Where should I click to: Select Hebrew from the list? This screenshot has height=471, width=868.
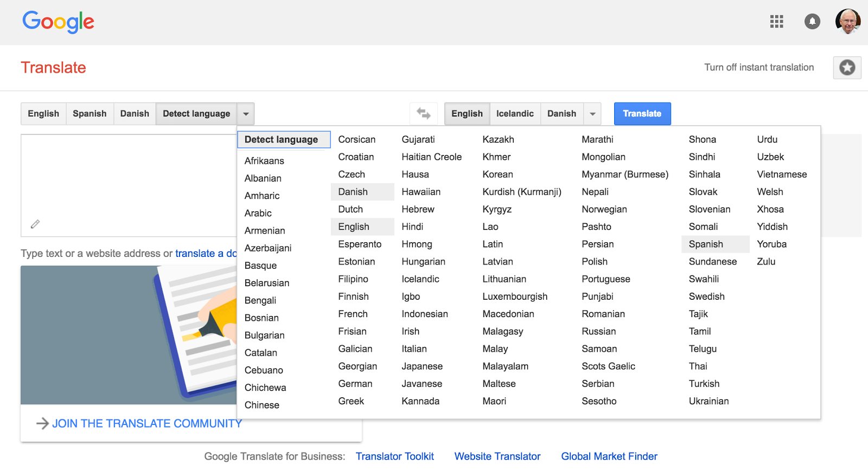[x=418, y=209]
